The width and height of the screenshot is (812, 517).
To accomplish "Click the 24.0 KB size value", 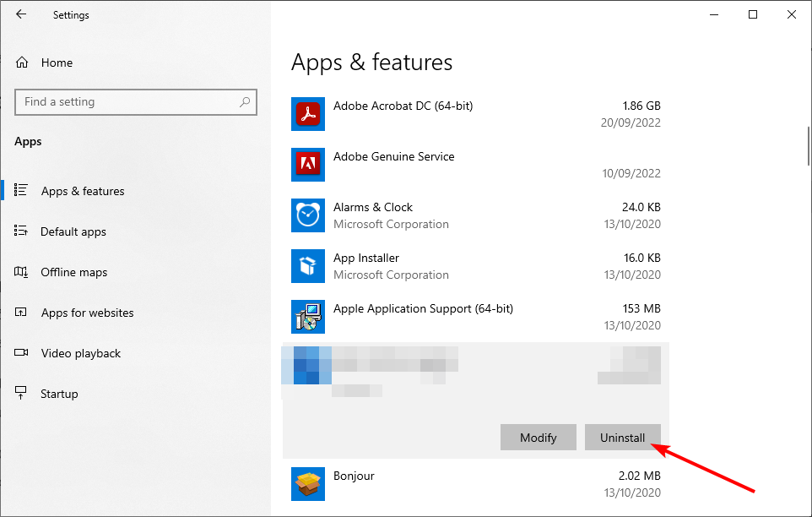I will 641,207.
